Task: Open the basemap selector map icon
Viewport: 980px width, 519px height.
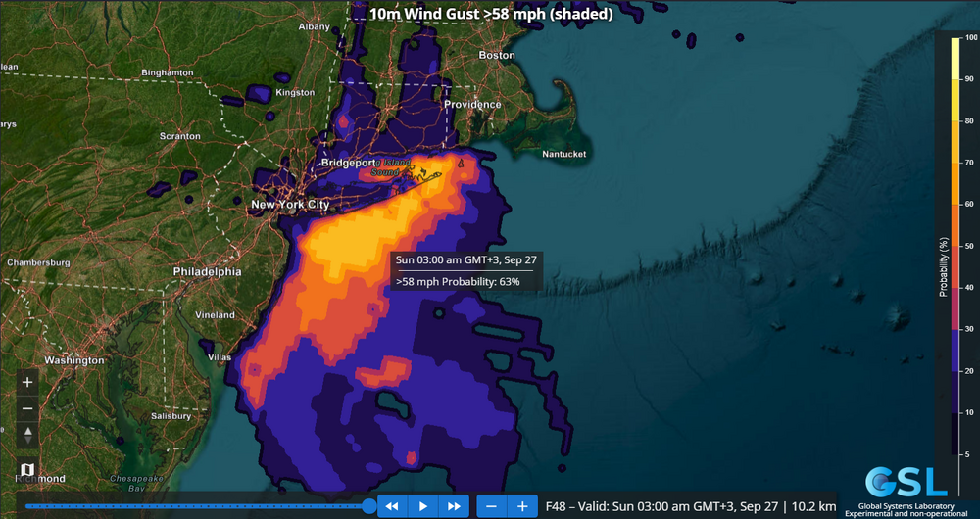Action: [27, 470]
